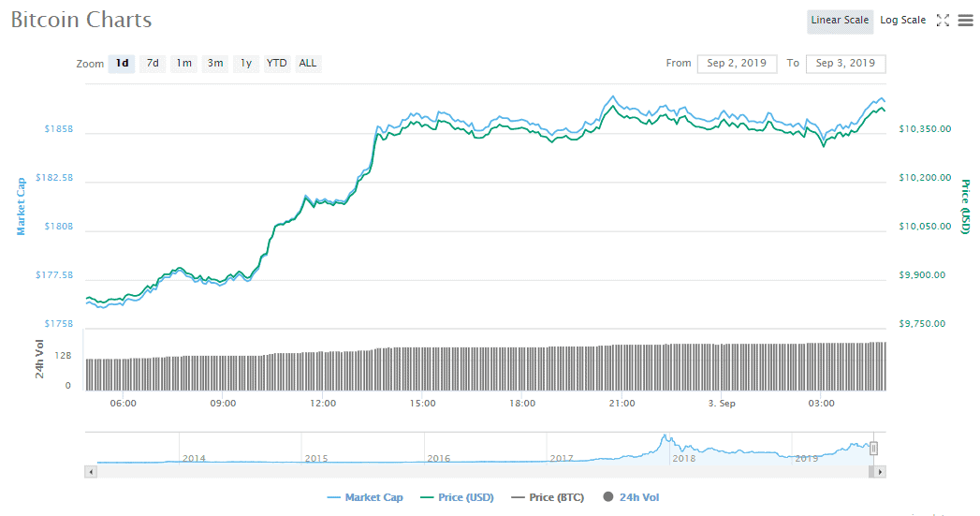Screen dimensions: 980x516
Task: Click the $9,750.00 price axis label
Action: coord(922,324)
